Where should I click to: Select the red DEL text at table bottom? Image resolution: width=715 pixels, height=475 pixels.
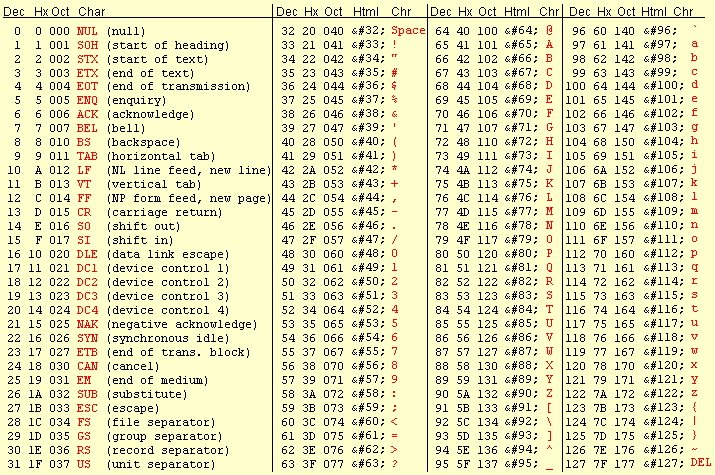tap(699, 462)
